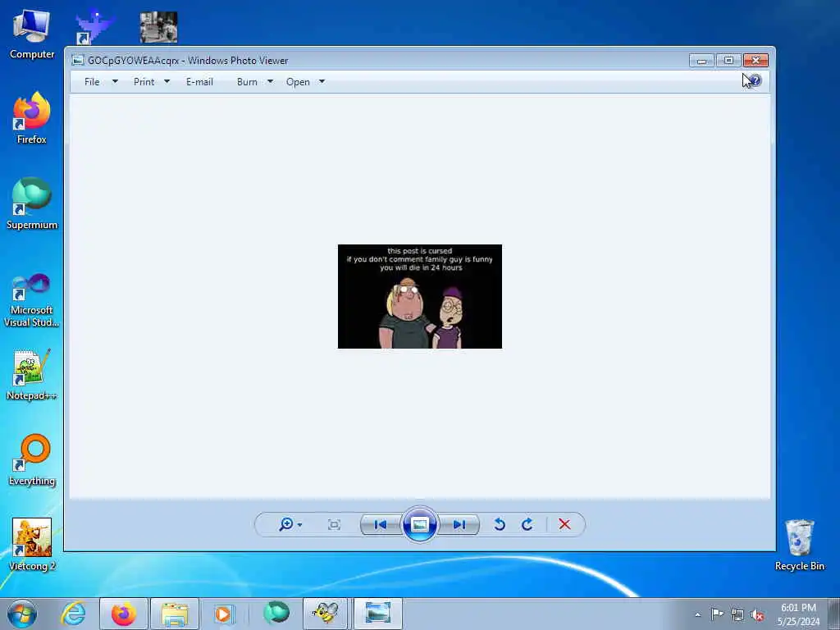Click the muted volume tray icon

click(757, 615)
